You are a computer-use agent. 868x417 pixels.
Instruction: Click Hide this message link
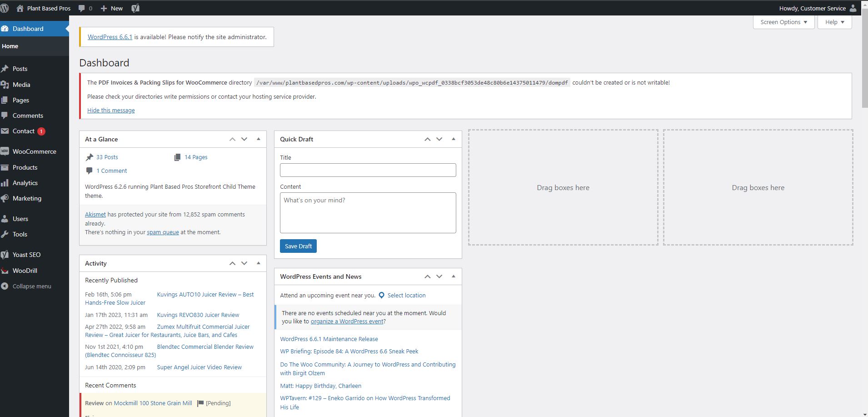(111, 110)
